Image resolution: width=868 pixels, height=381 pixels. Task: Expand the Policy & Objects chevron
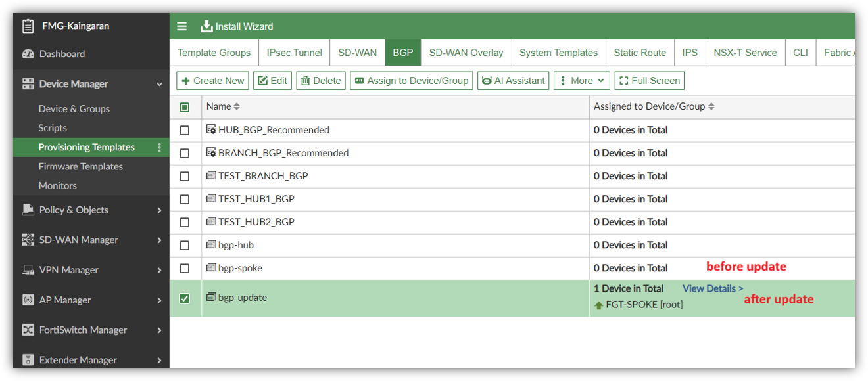[159, 210]
